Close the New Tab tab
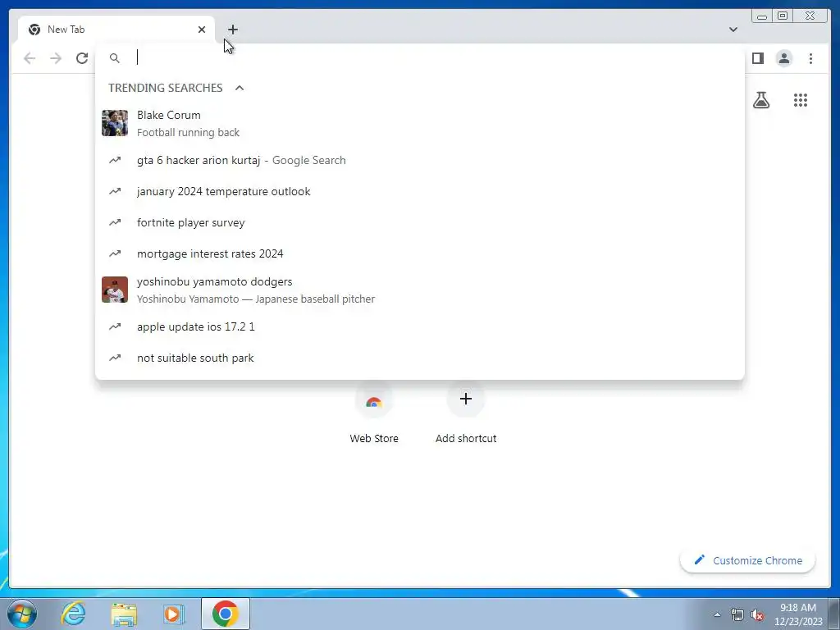840x630 pixels. pyautogui.click(x=202, y=30)
